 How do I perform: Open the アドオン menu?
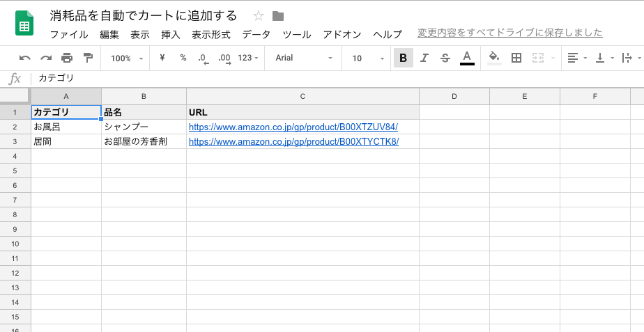tap(342, 35)
